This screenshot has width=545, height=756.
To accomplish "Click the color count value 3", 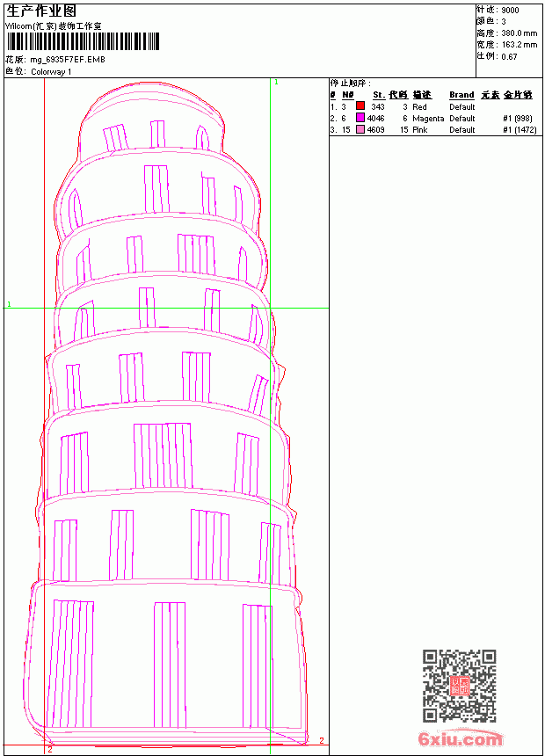I will tap(504, 22).
